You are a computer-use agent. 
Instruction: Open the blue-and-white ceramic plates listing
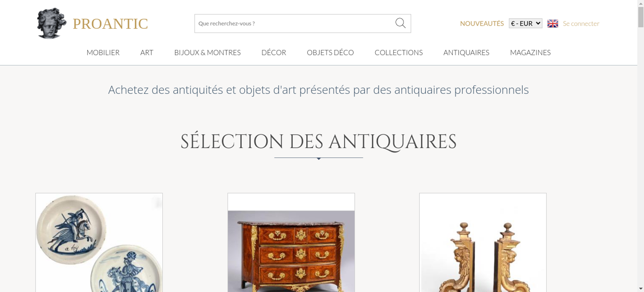click(x=99, y=242)
